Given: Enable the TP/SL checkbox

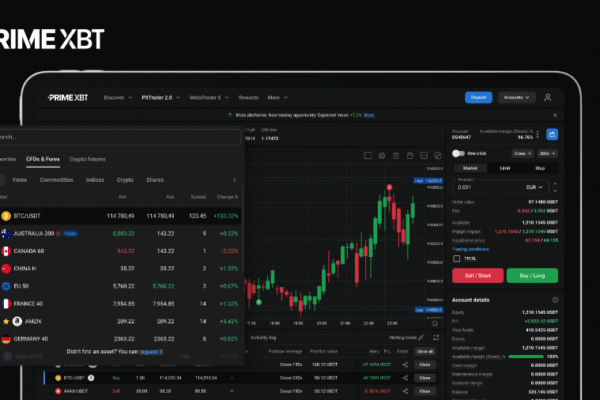Looking at the screenshot, I should tap(457, 259).
